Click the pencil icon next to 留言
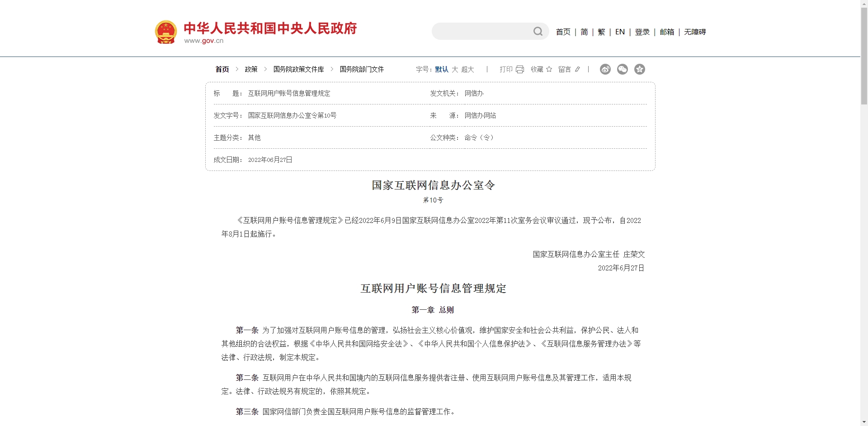The image size is (868, 426). 577,69
